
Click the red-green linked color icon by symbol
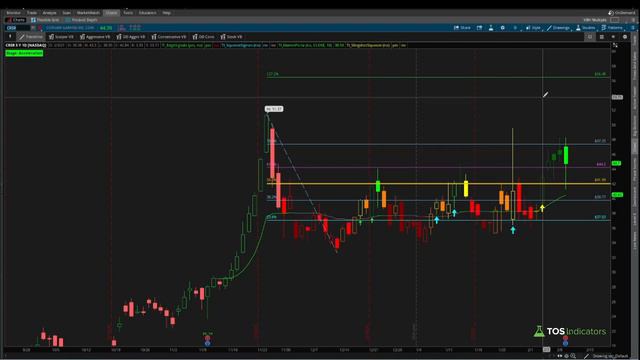point(40,28)
